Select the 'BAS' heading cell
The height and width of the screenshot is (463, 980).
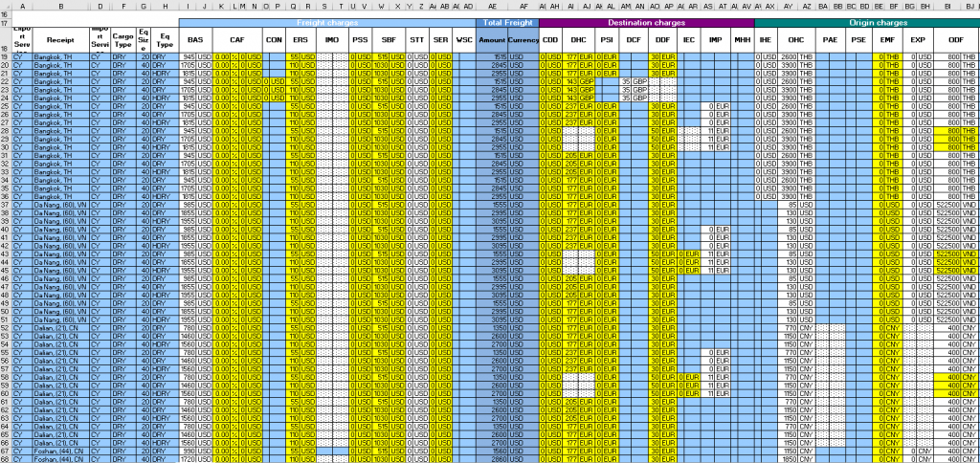click(x=195, y=40)
